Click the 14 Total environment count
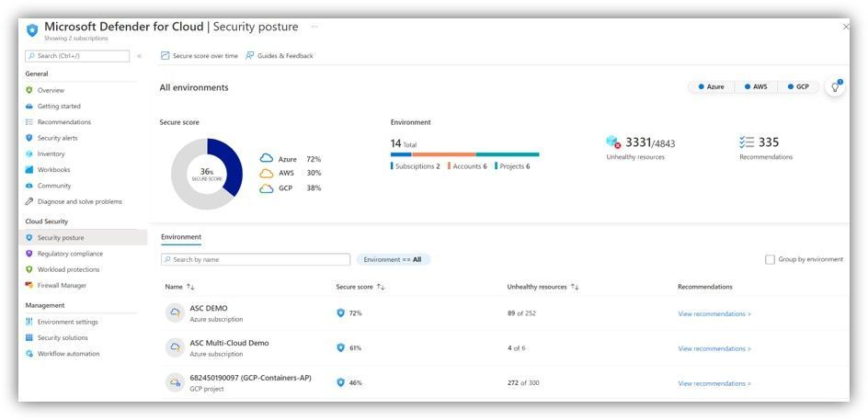 tap(404, 144)
